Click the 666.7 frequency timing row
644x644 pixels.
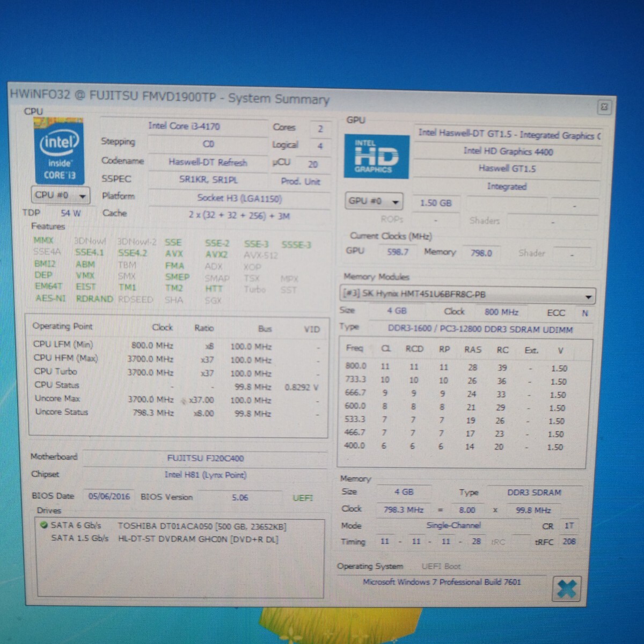(x=456, y=393)
